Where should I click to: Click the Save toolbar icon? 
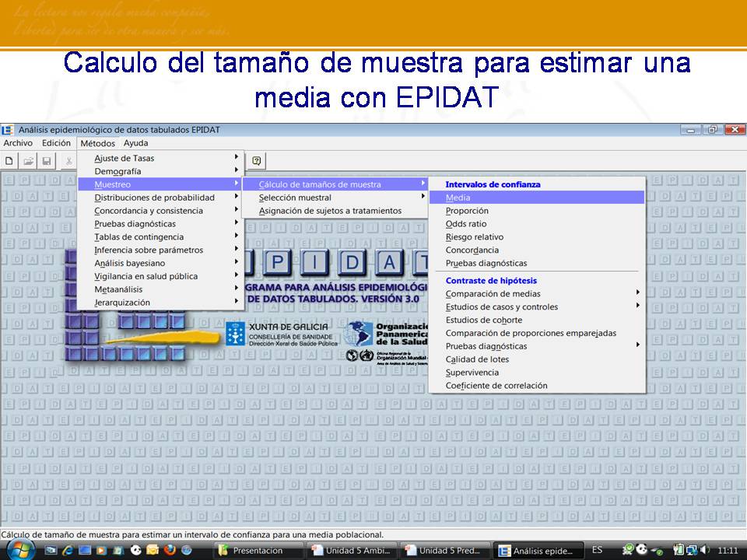48,161
